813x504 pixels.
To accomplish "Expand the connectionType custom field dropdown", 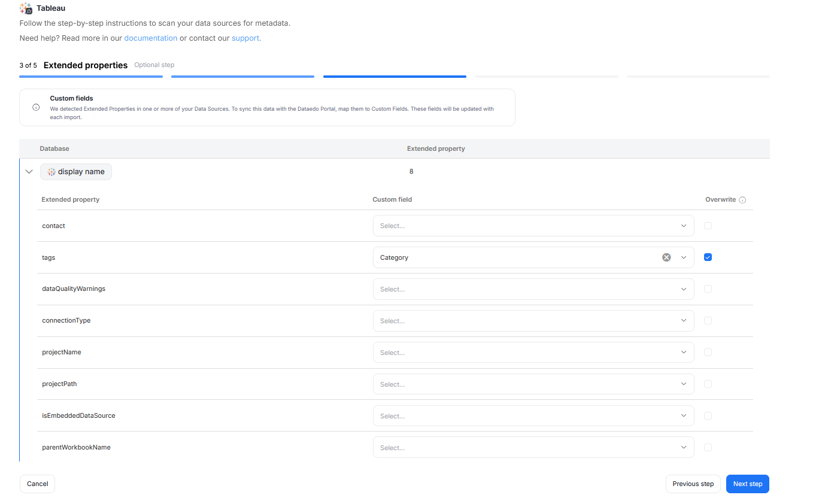I will (533, 321).
